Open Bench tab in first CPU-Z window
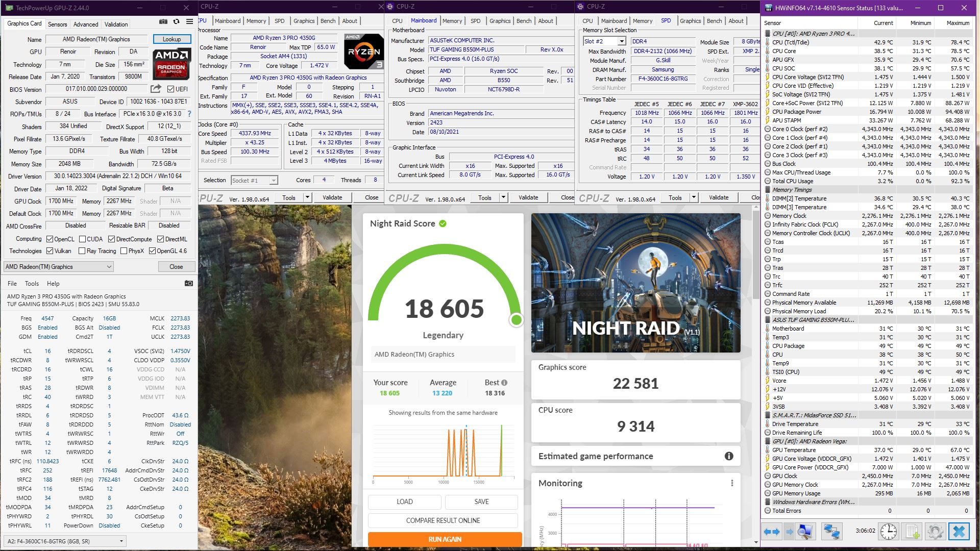 pos(328,21)
